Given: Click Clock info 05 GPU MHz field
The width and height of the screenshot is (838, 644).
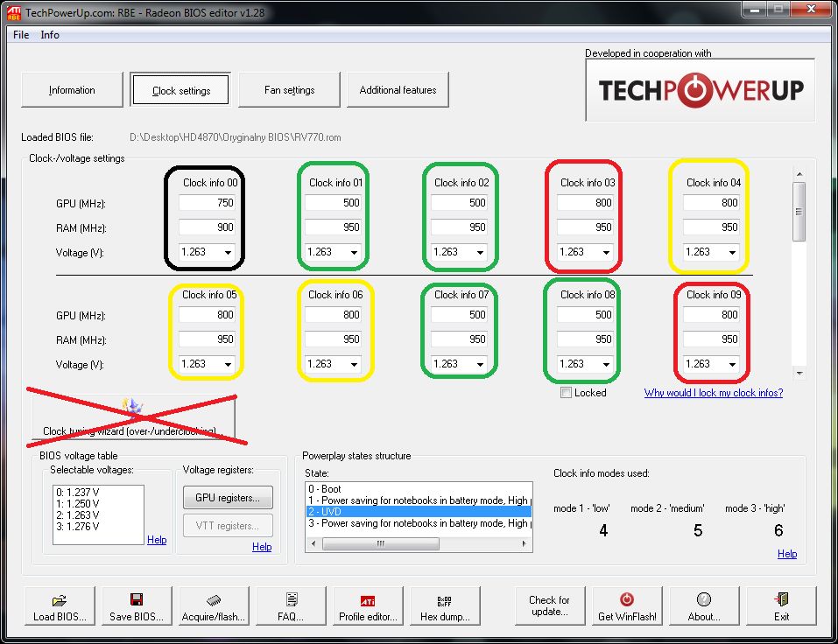Looking at the screenshot, I should click(x=207, y=315).
